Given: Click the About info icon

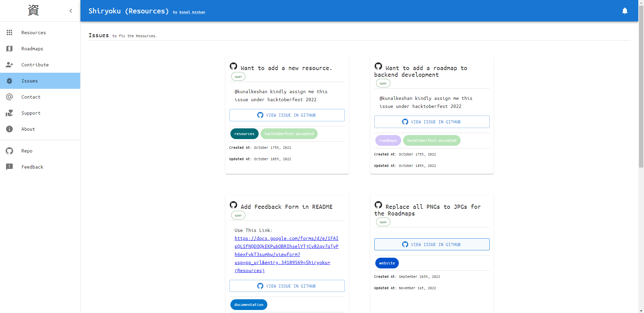Looking at the screenshot, I should [9, 129].
